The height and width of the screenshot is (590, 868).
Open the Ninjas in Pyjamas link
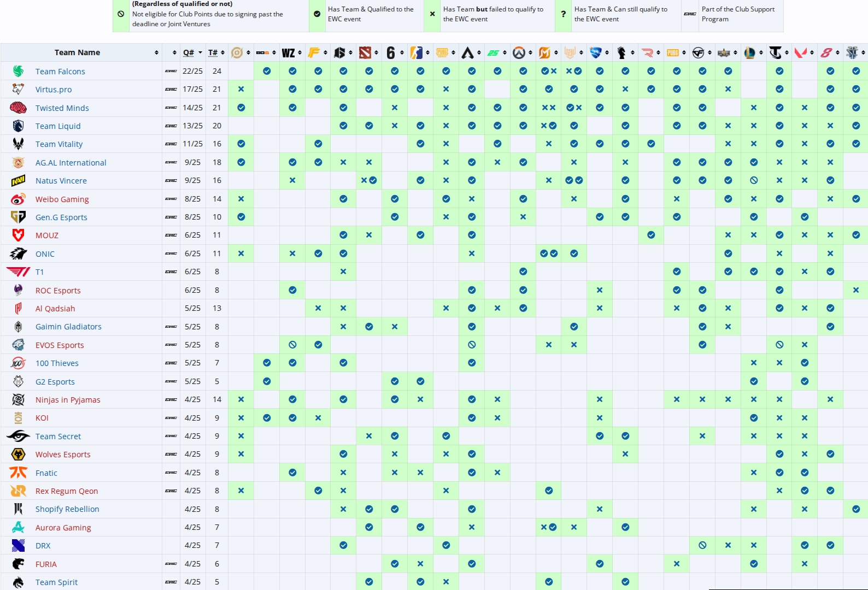coord(68,400)
